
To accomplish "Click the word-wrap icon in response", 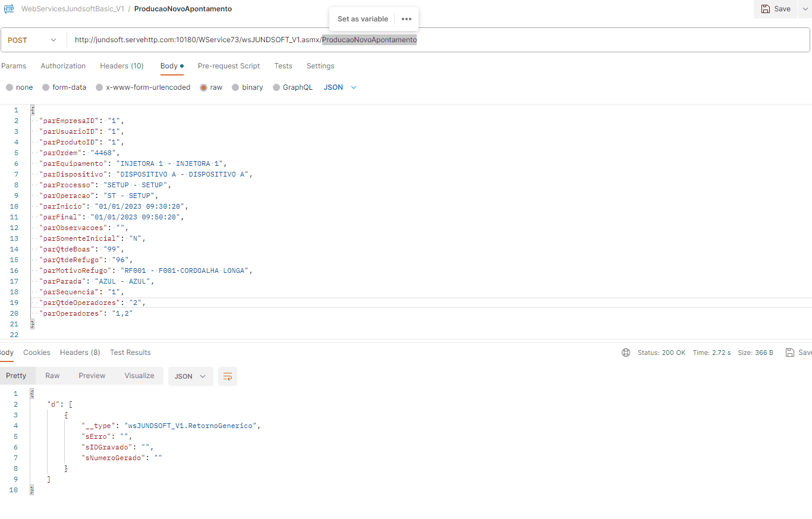I will pos(227,376).
